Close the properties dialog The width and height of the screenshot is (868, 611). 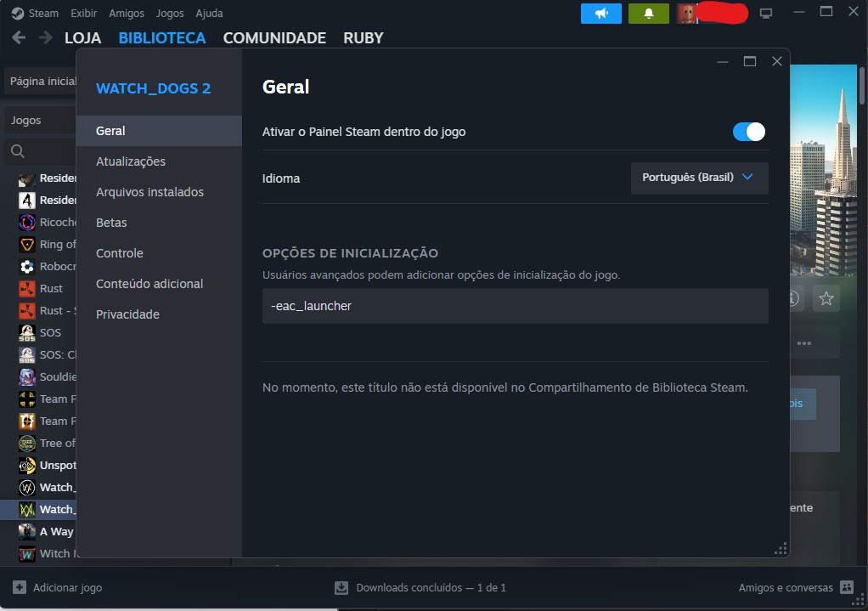[776, 61]
